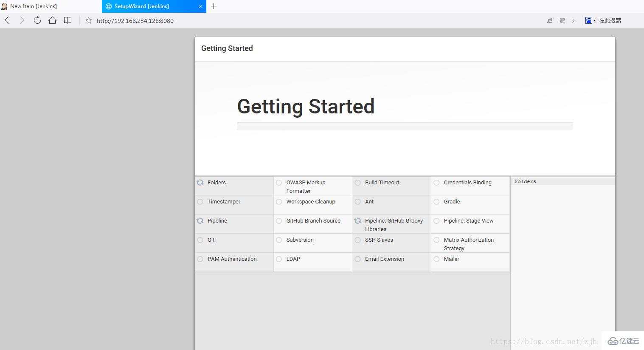The image size is (644, 350).
Task: Click the installation progress bar
Action: 405,126
